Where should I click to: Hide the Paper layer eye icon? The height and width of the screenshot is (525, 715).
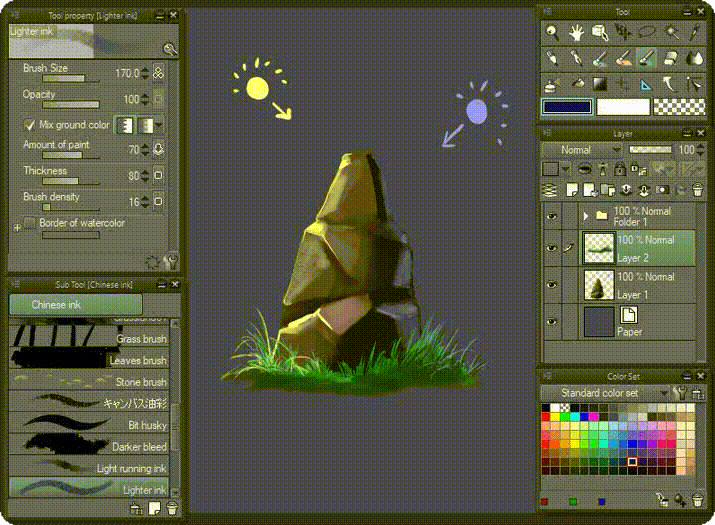click(x=551, y=322)
